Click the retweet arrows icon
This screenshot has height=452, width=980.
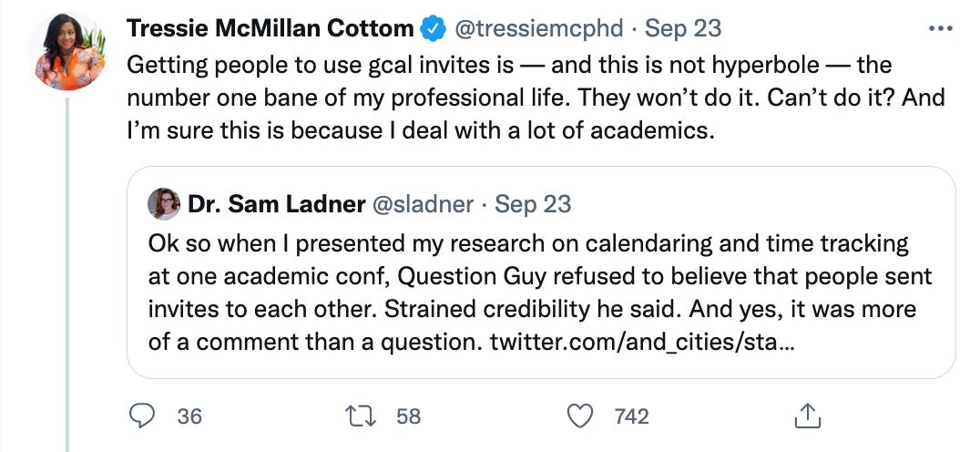(x=362, y=416)
